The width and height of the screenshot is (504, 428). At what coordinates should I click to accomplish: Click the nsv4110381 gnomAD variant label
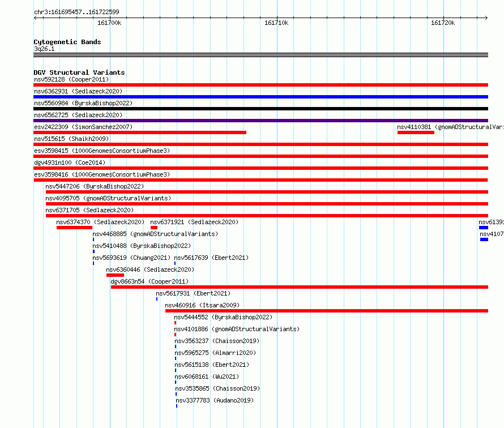tap(450, 127)
